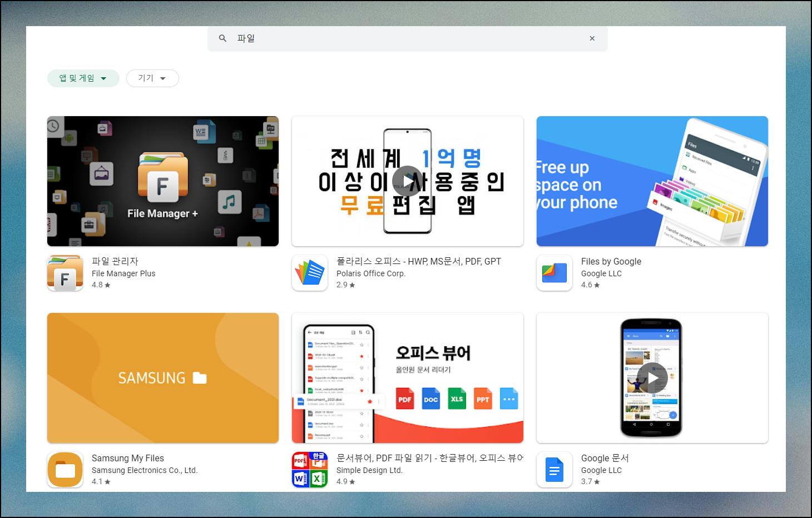This screenshot has height=518, width=812.
Task: Open the Samsung My Files title
Action: (128, 458)
